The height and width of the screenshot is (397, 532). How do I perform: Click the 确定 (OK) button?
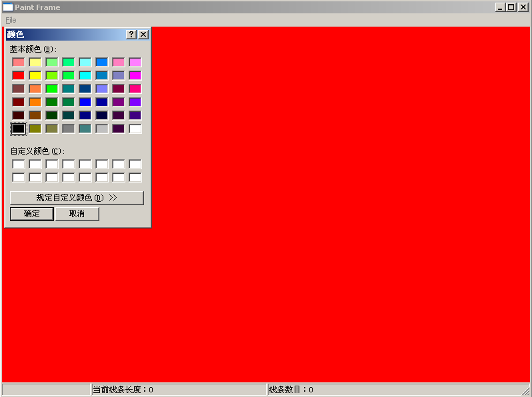[32, 214]
